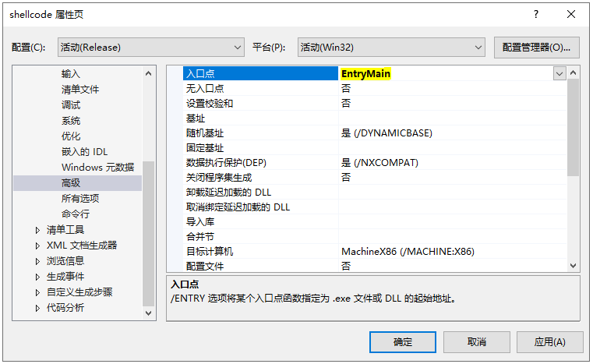Image resolution: width=593 pixels, height=364 pixels.
Task: Click 应用 to apply settings
Action: click(550, 342)
